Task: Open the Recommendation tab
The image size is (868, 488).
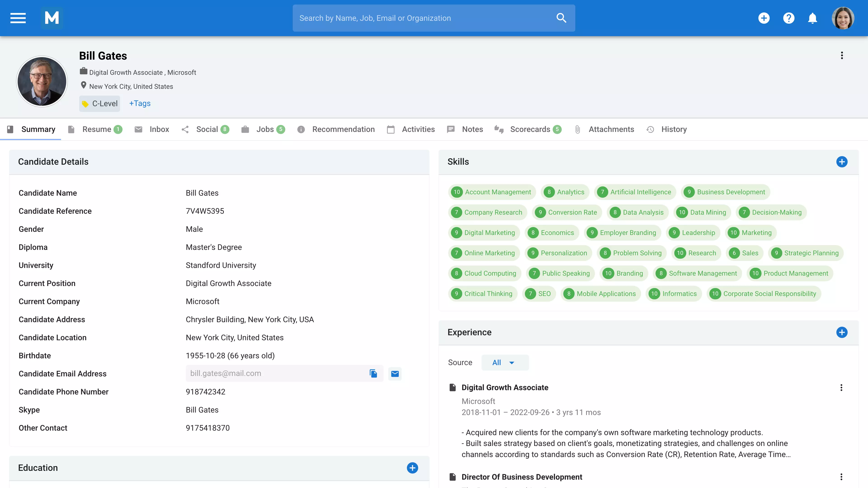Action: point(343,129)
